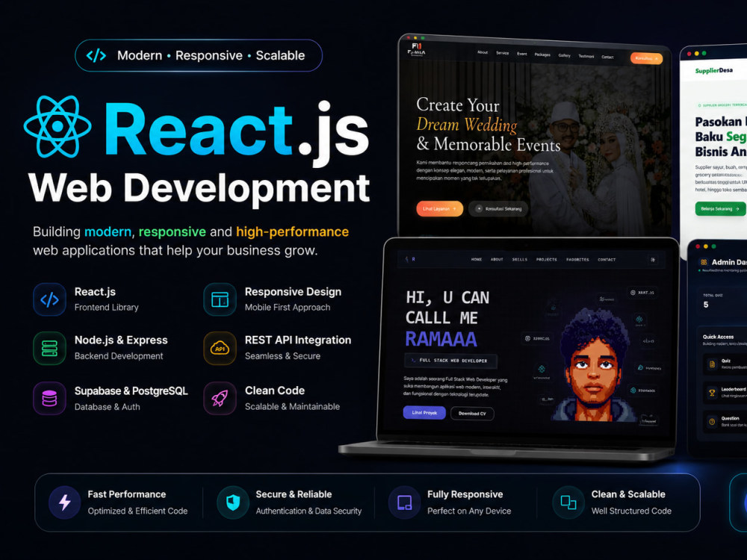Click the Well Structured Code caption
Screen dimensions: 747x560
[x=631, y=511]
